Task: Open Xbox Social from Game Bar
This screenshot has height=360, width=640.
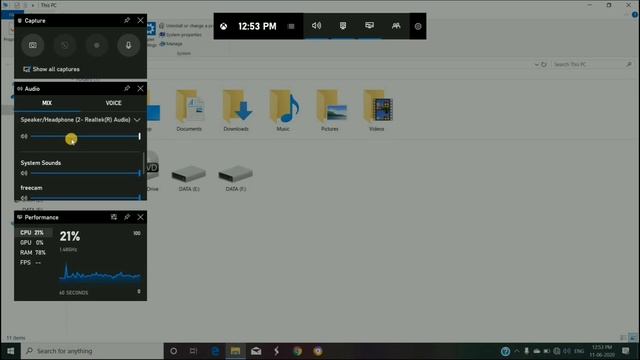Action: (396, 26)
